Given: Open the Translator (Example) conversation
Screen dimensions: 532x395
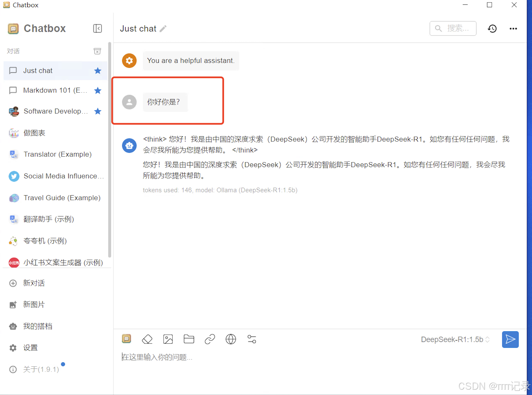Looking at the screenshot, I should click(55, 154).
